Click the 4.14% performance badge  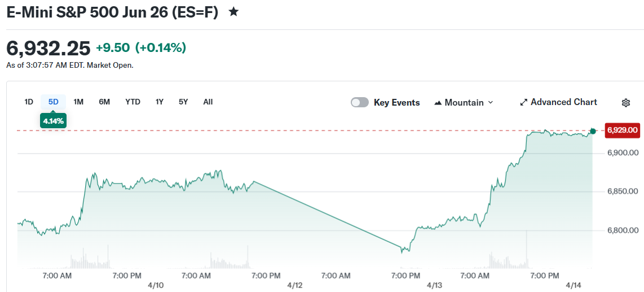[54, 121]
